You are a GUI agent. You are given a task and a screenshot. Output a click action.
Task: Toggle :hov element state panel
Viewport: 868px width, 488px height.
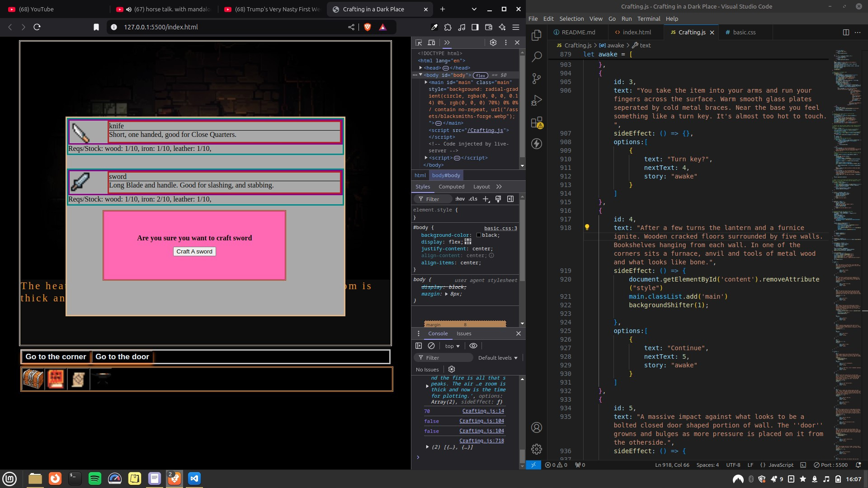(x=460, y=199)
